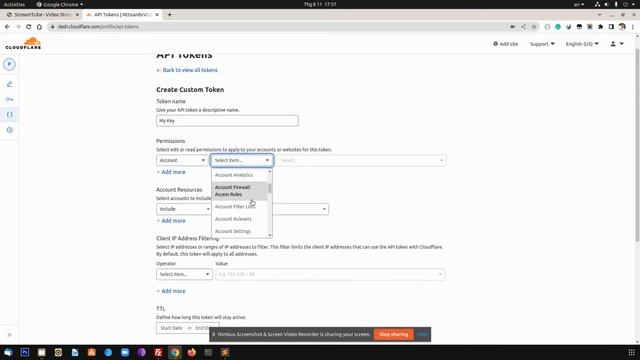
Task: Open the English (US) language dropdown
Action: (582, 44)
